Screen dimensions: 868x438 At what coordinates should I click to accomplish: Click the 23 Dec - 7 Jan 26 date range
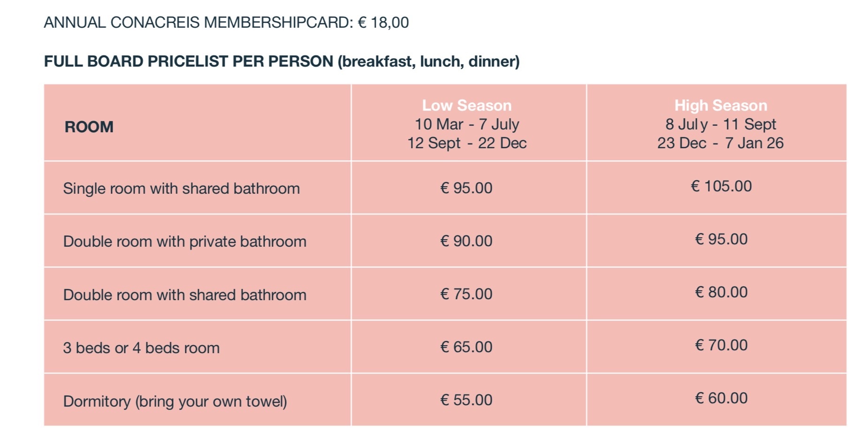[x=720, y=143]
